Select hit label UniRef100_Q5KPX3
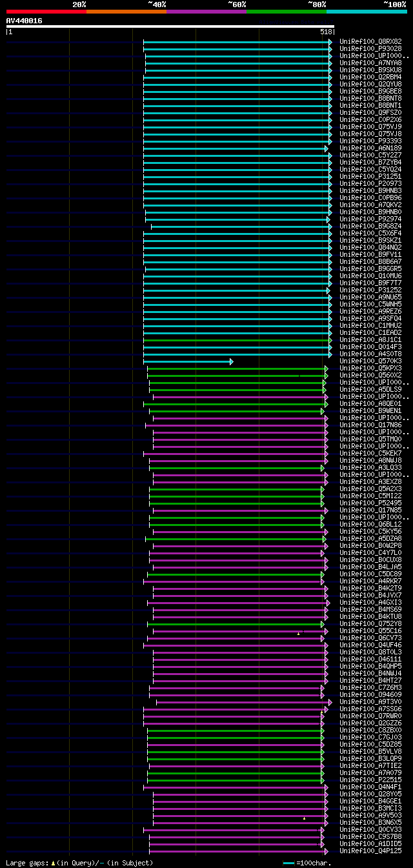This screenshot has height=868, width=413. (x=370, y=368)
